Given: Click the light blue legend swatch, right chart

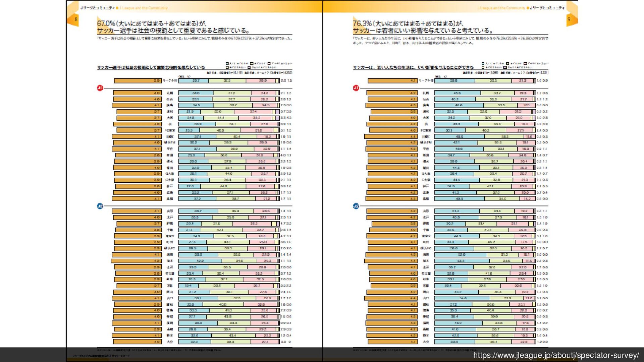Looking at the screenshot, I should click(483, 63).
